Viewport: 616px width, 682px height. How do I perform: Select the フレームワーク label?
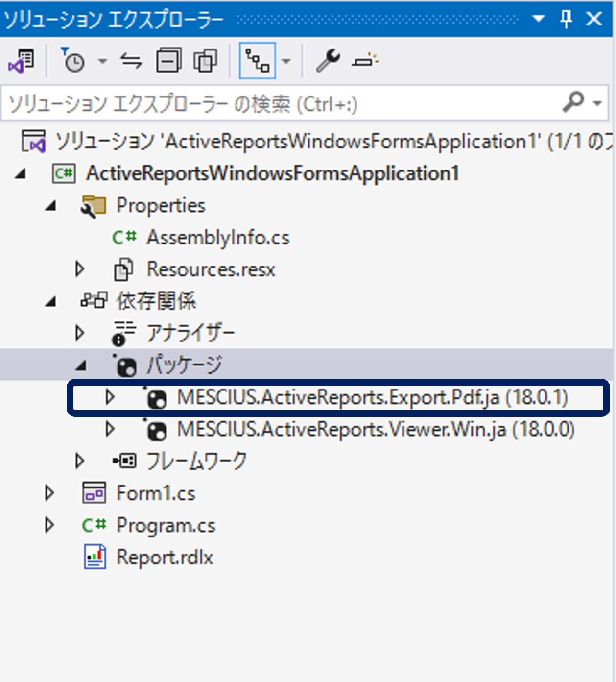197,461
